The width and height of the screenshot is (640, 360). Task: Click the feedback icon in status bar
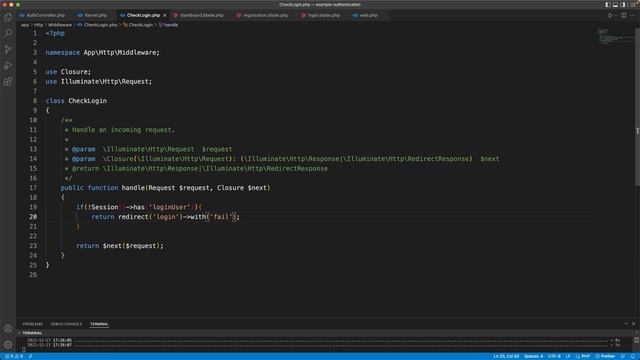623,356
